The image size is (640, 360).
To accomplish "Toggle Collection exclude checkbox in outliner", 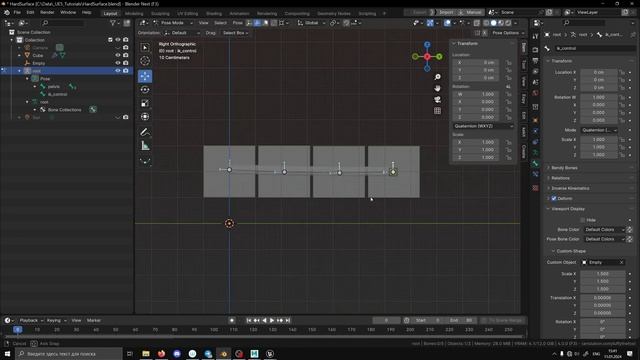I will pos(110,40).
